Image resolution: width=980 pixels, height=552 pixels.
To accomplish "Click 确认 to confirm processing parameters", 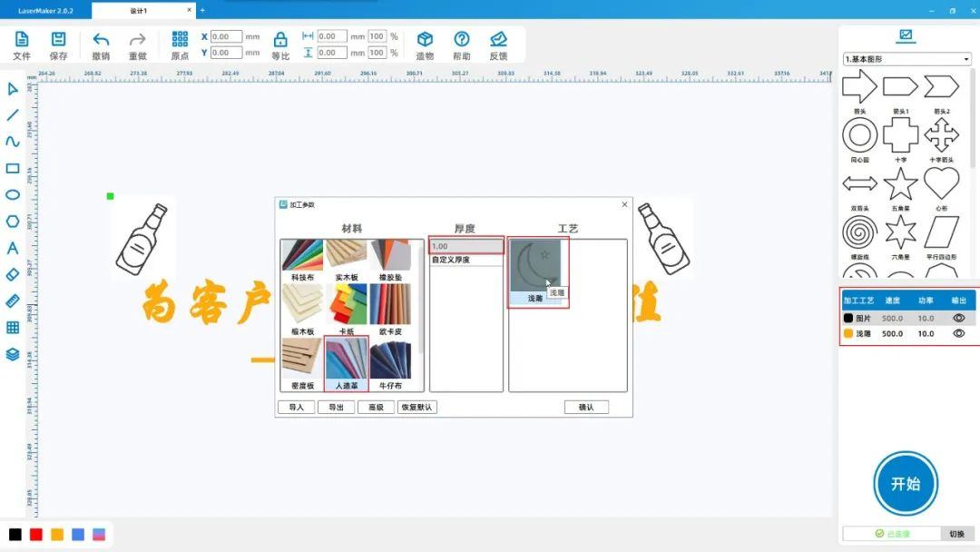I will tap(586, 407).
